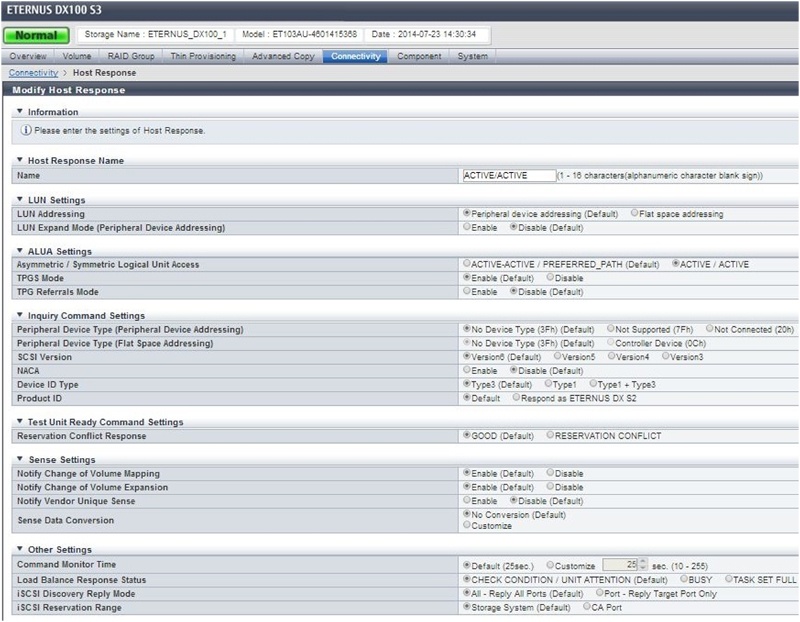The image size is (800, 622).
Task: Choose SCSI Version3
Action: [665, 356]
